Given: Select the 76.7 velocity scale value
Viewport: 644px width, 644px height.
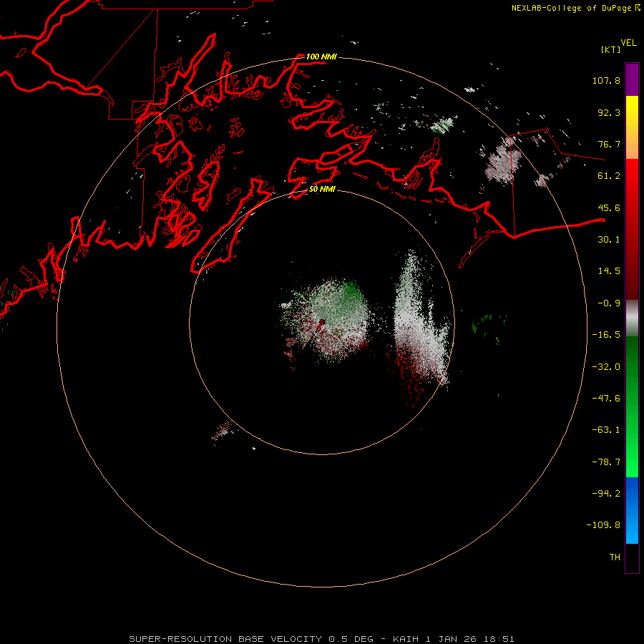Looking at the screenshot, I should 609,144.
